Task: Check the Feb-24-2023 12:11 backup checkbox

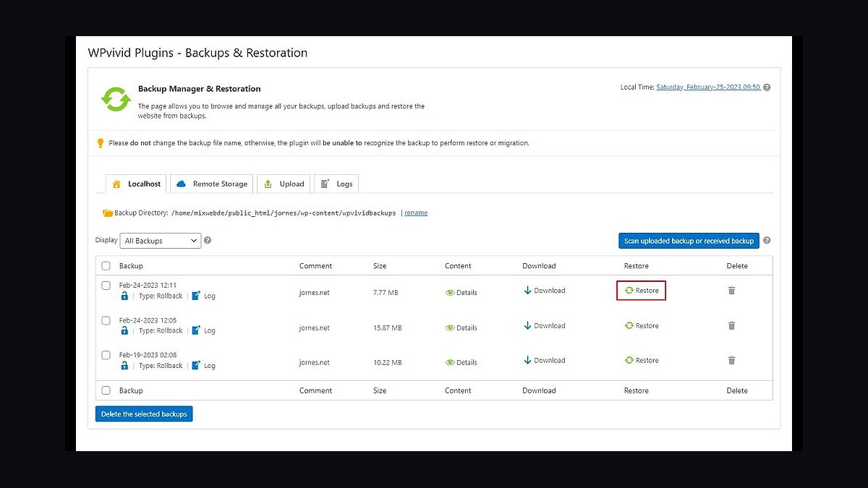Action: click(106, 286)
